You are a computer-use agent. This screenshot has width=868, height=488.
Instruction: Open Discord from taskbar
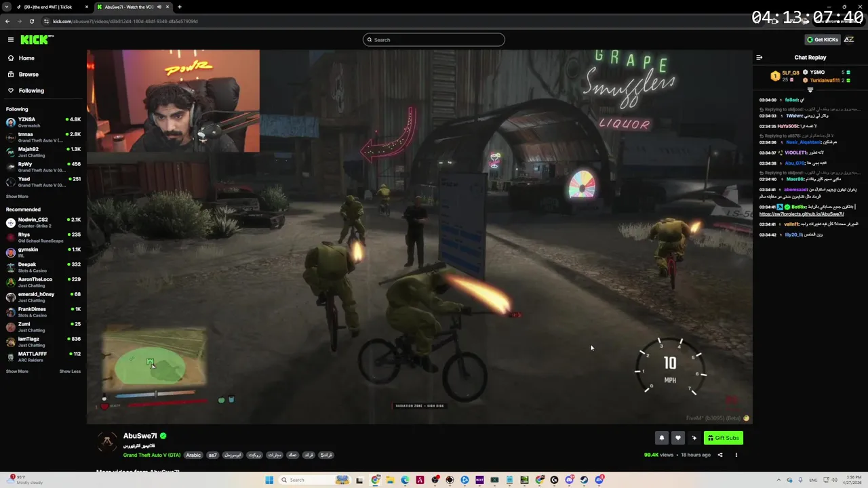569,480
